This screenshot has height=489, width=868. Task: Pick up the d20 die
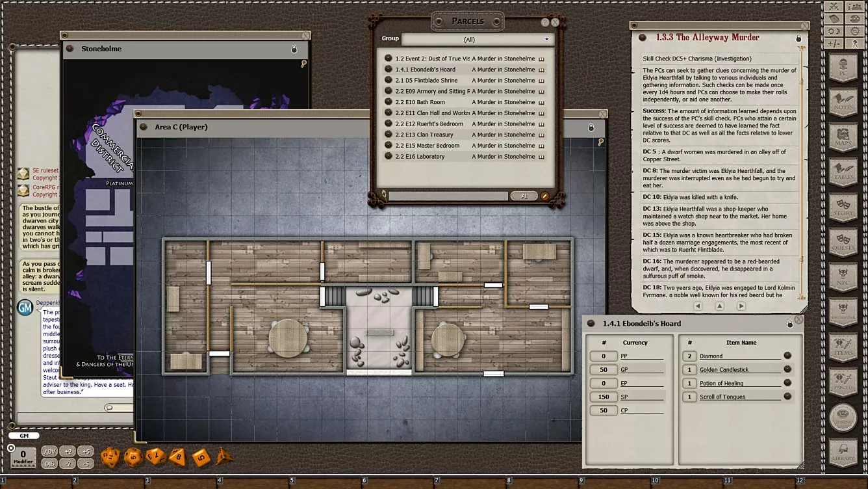pyautogui.click(x=110, y=457)
